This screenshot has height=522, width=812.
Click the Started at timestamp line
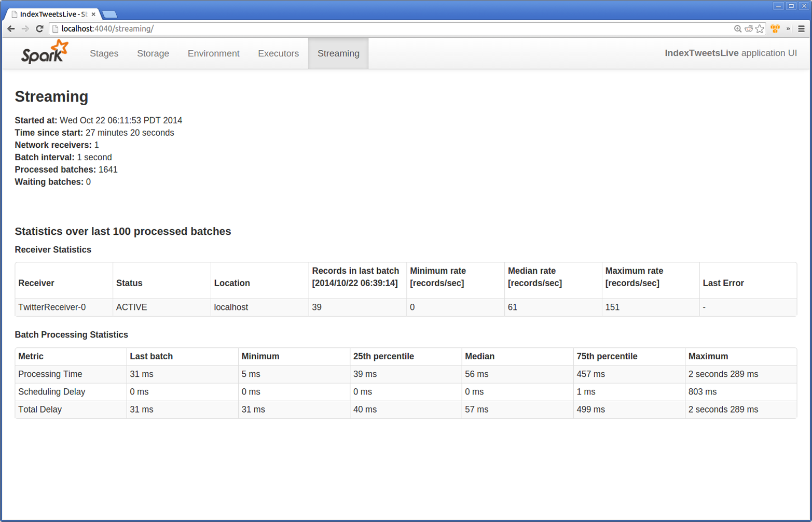click(x=99, y=120)
